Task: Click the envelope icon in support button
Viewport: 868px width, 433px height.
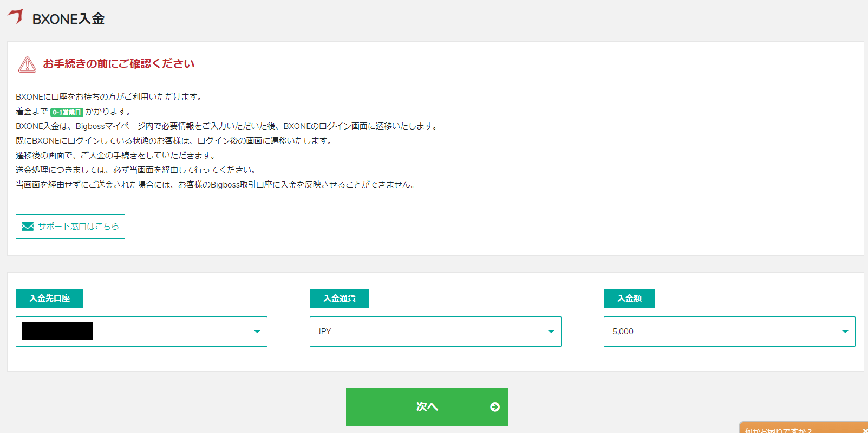Action: click(x=28, y=227)
